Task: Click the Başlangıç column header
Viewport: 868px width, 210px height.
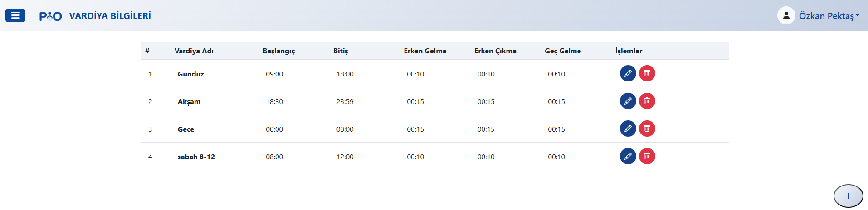Action: (278, 51)
